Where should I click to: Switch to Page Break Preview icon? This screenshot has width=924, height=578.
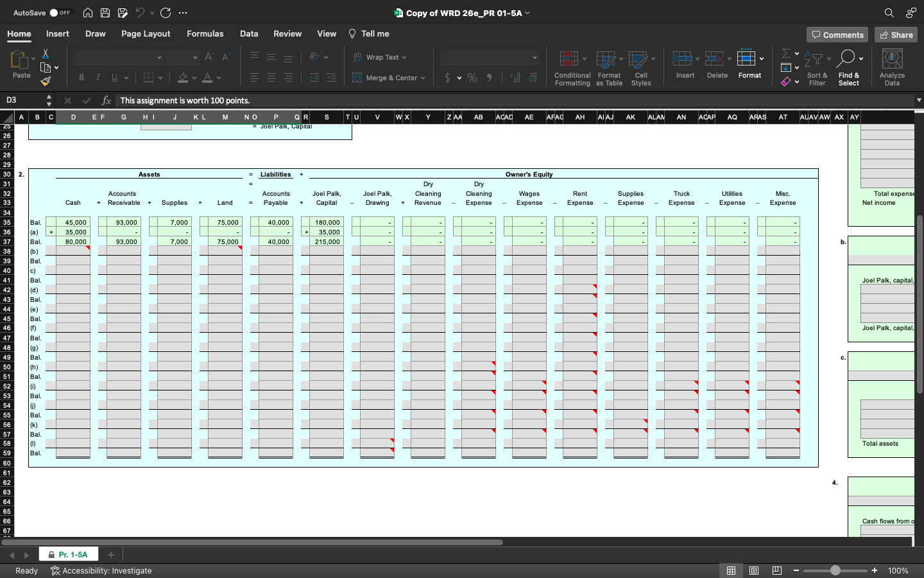coord(777,571)
